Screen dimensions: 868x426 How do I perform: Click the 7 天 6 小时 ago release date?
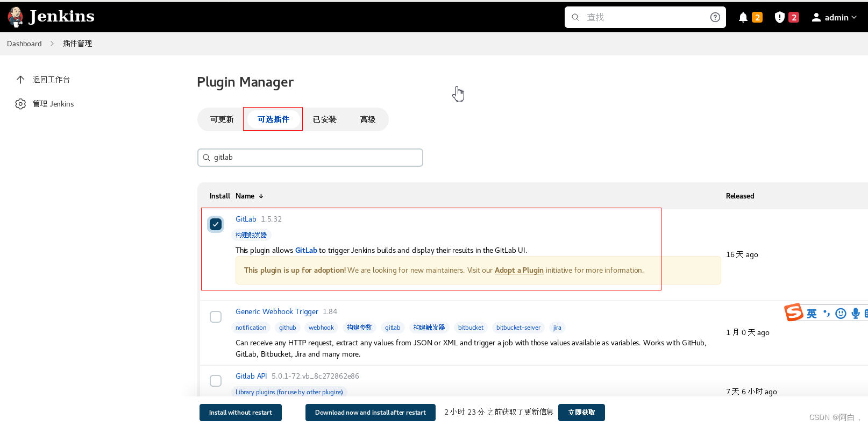pos(751,392)
